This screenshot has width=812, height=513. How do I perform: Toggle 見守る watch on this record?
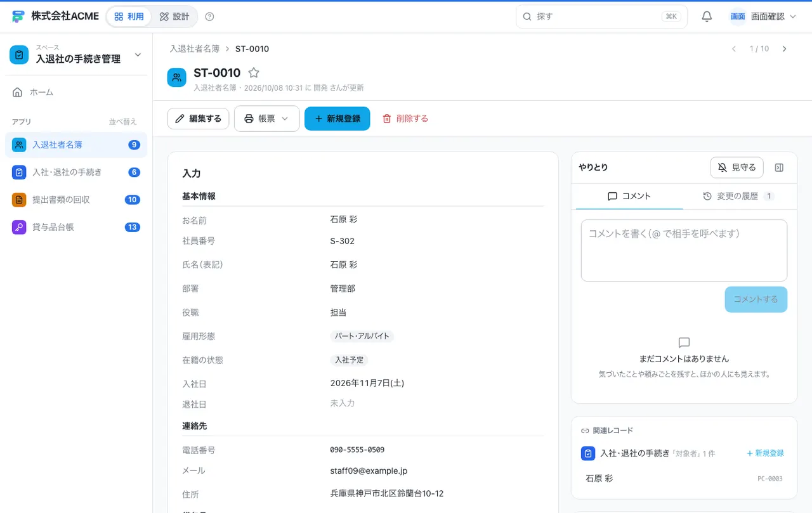pyautogui.click(x=737, y=167)
